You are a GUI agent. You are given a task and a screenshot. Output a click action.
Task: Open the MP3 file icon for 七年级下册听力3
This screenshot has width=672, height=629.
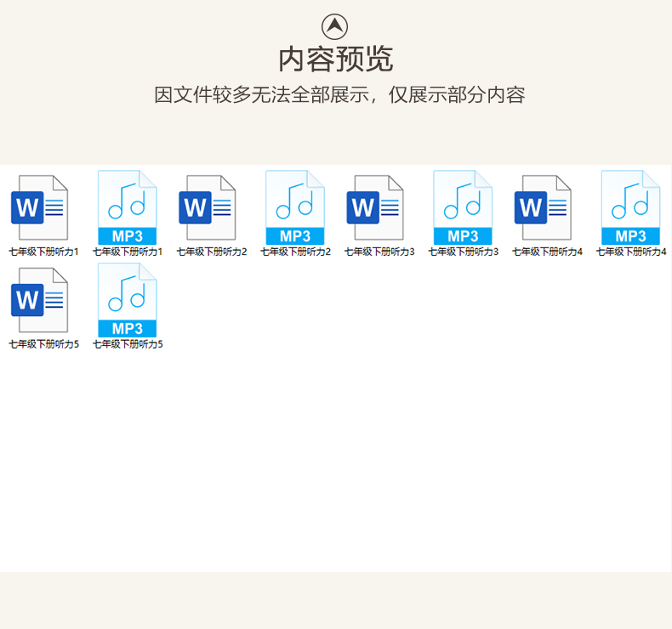[x=463, y=207]
